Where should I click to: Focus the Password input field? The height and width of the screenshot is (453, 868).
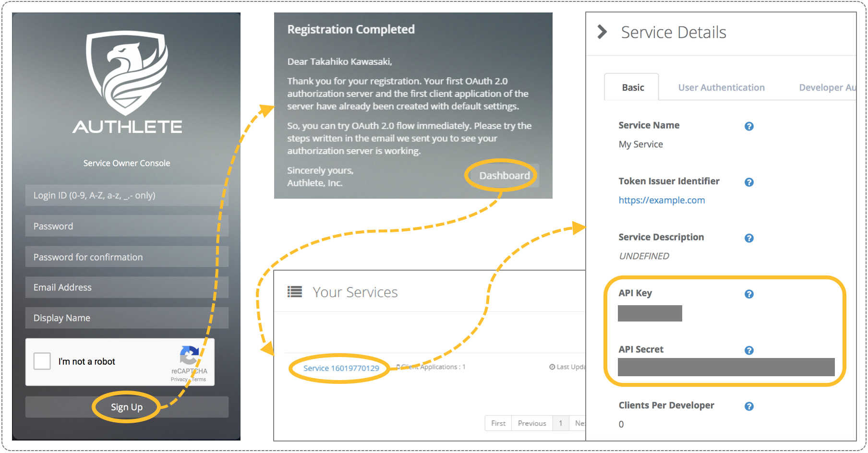point(127,226)
